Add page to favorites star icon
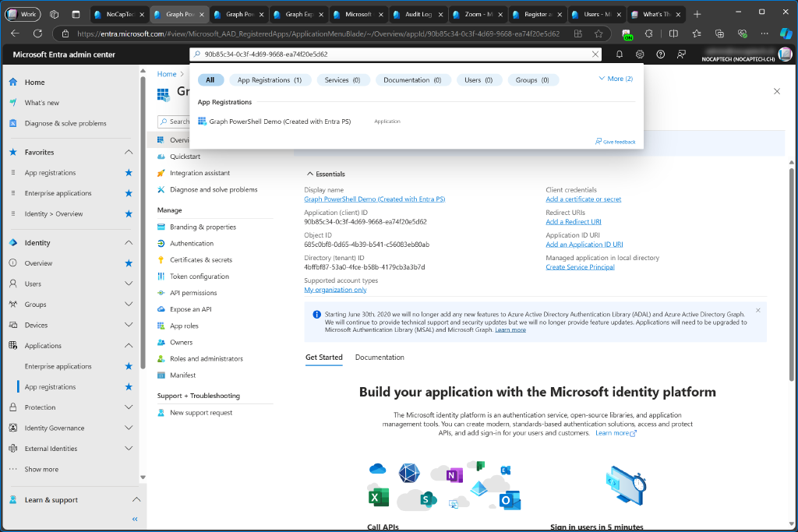798x532 pixels. tap(598, 33)
